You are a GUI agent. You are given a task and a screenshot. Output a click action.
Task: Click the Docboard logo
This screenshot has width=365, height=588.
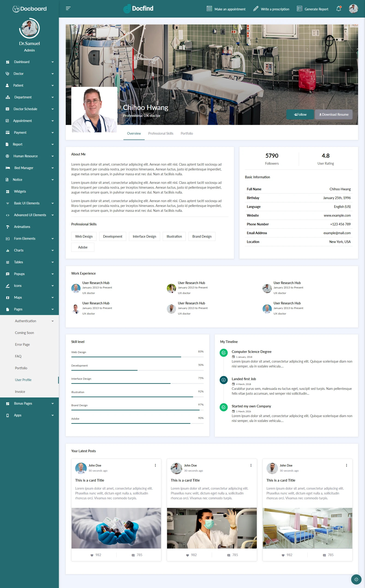coord(30,9)
